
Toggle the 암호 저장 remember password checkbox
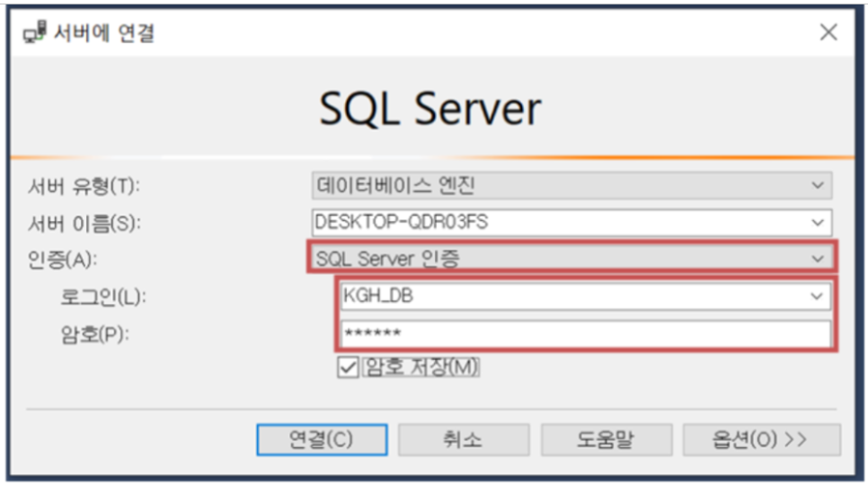(348, 367)
